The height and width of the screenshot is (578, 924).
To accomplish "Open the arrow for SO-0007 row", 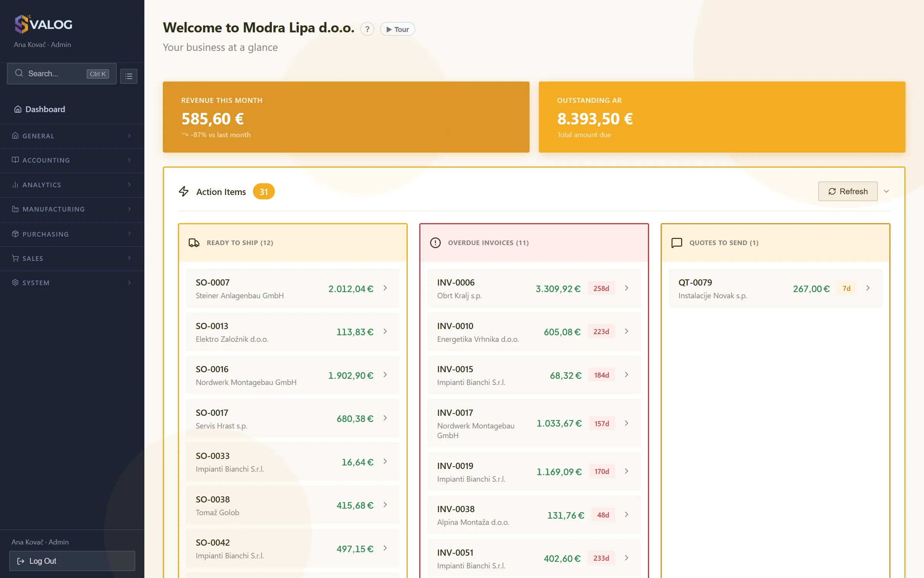I will [385, 288].
